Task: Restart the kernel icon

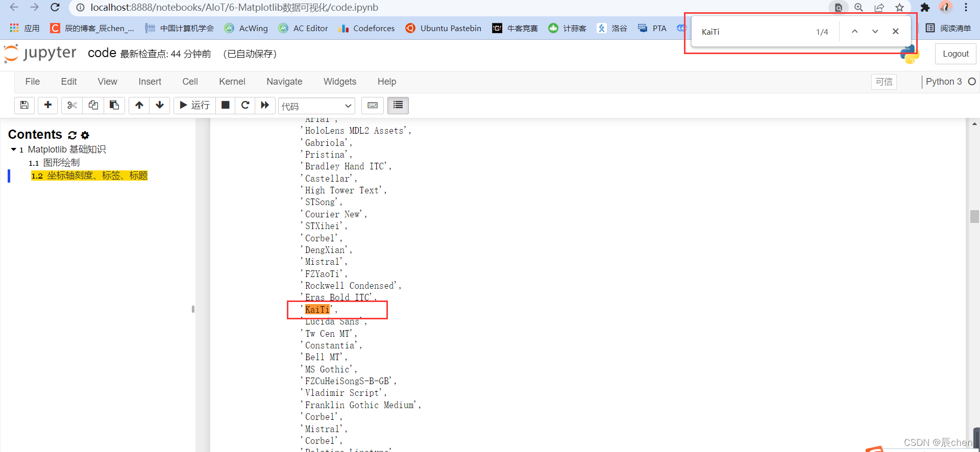Action: pyautogui.click(x=245, y=105)
